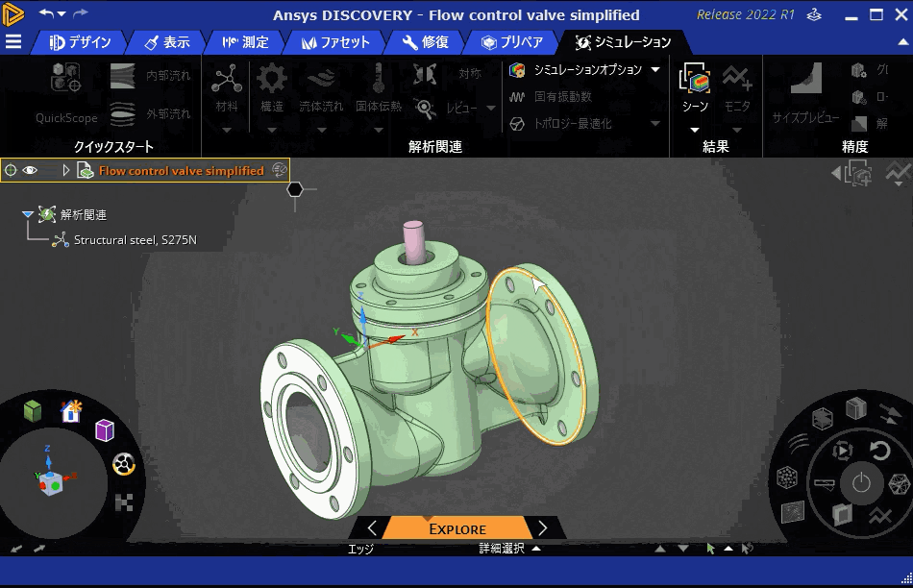Switch to the ファセット tab
This screenshot has height=588, width=913.
tap(335, 42)
